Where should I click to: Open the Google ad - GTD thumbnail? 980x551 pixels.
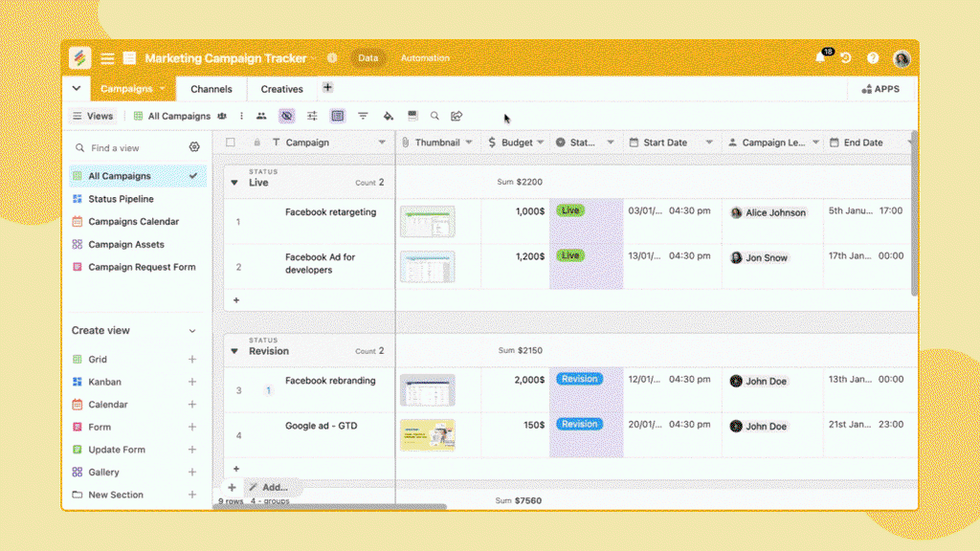point(428,435)
